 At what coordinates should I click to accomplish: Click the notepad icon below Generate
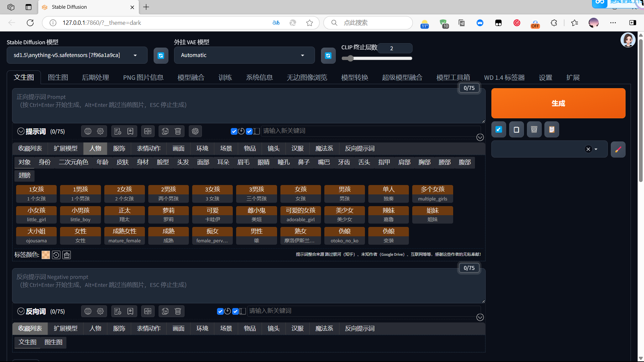pos(517,130)
